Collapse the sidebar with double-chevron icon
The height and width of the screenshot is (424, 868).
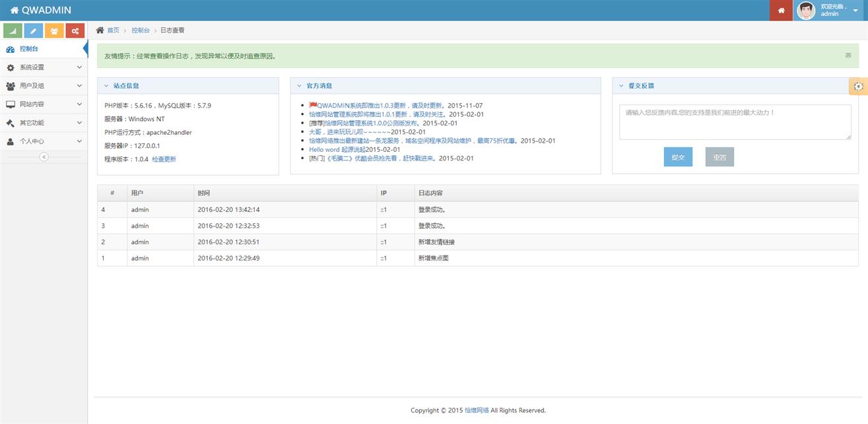click(44, 157)
